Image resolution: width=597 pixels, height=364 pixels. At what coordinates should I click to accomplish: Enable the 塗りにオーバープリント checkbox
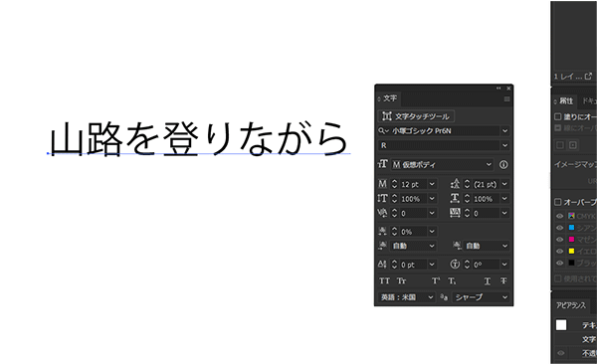coord(558,116)
